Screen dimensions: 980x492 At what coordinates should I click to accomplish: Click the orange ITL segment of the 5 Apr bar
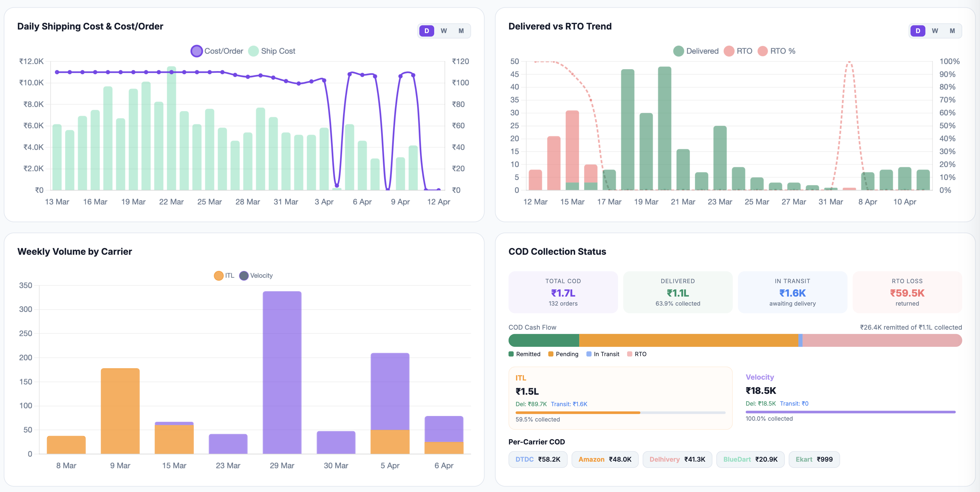(x=390, y=442)
